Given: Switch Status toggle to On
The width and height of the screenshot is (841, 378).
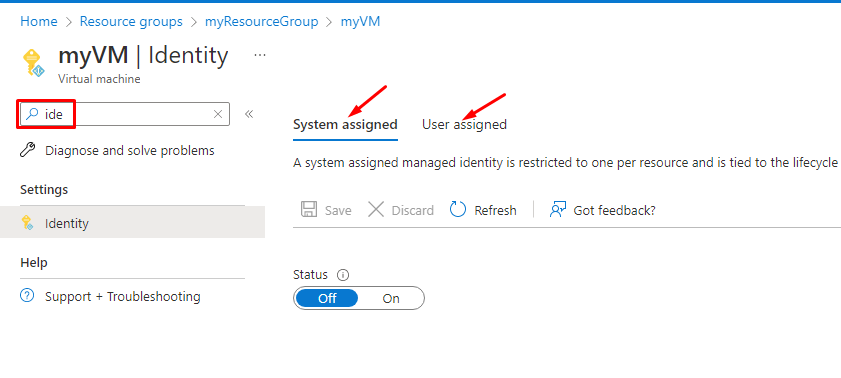Looking at the screenshot, I should (391, 299).
